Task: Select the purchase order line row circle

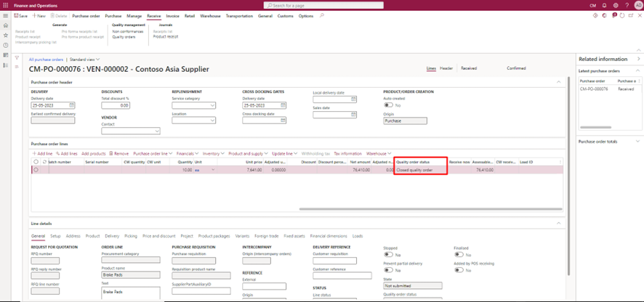Action: pos(36,170)
